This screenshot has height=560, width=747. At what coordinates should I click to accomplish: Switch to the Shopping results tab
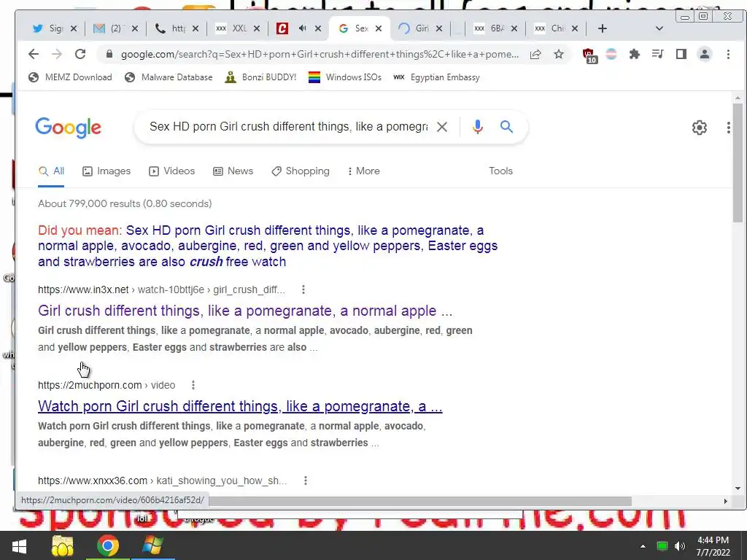300,171
